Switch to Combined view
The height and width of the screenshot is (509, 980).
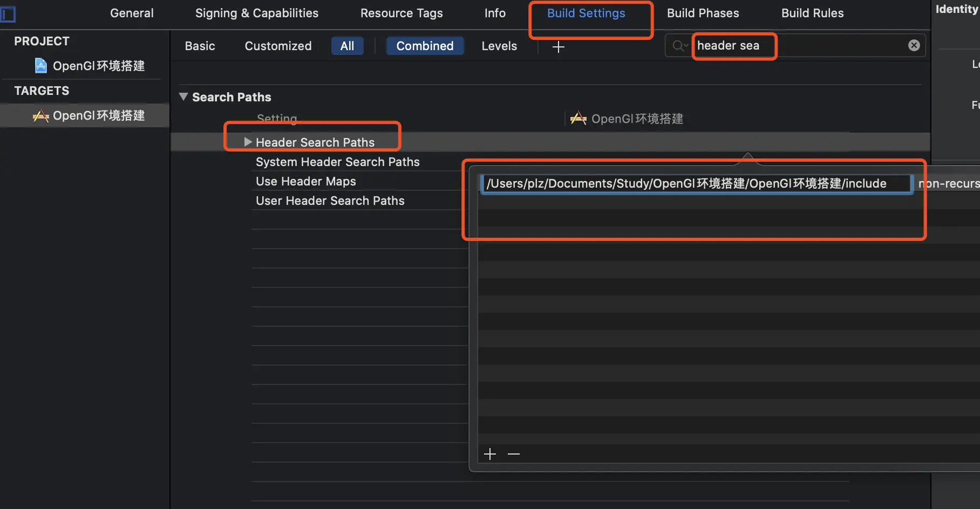tap(425, 46)
